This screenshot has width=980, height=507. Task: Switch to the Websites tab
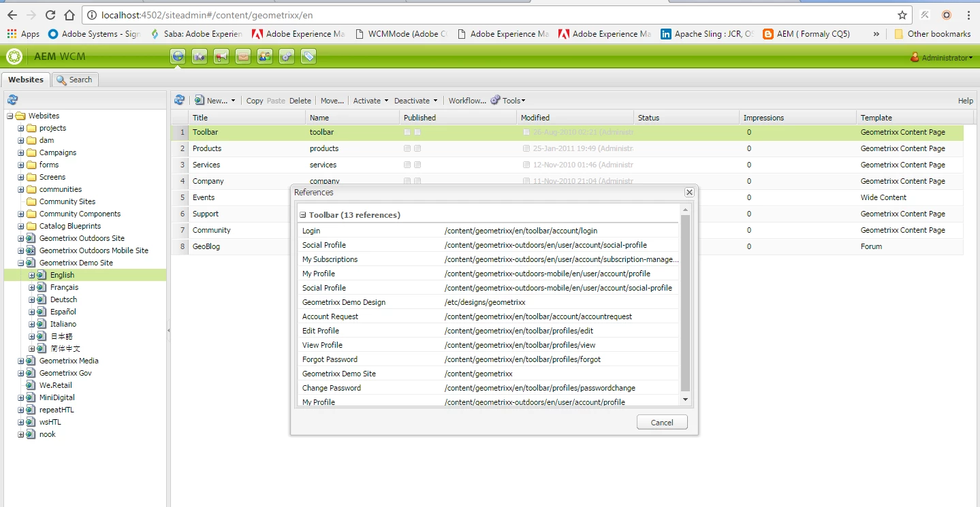[x=25, y=80]
